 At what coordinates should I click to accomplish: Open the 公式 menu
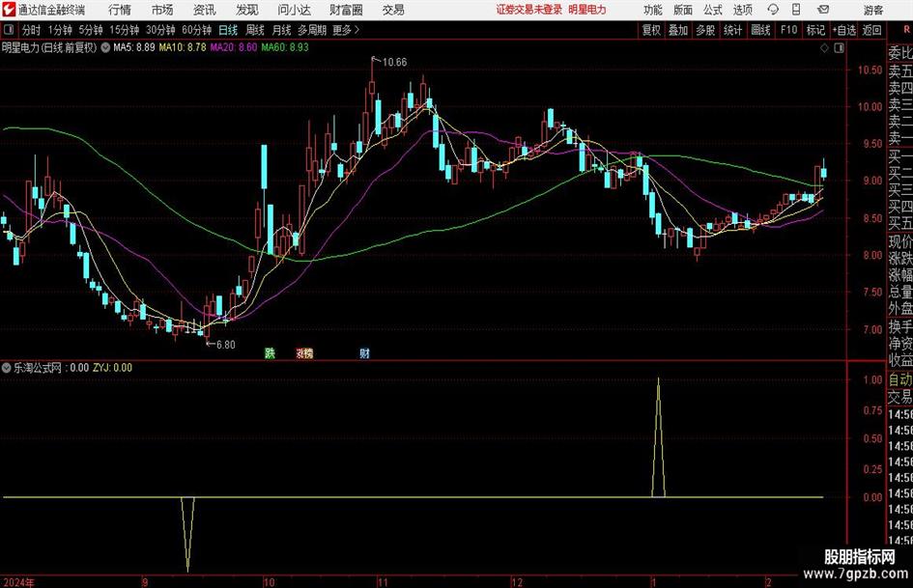coord(713,10)
